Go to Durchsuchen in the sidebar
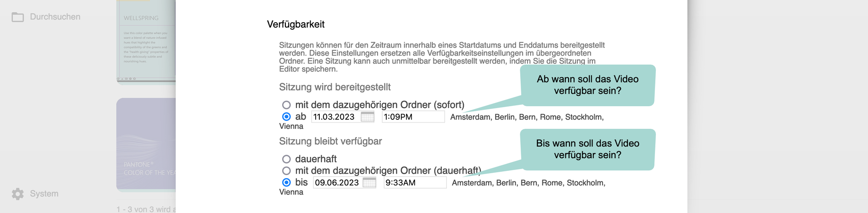The height and width of the screenshot is (213, 868). pos(55,17)
